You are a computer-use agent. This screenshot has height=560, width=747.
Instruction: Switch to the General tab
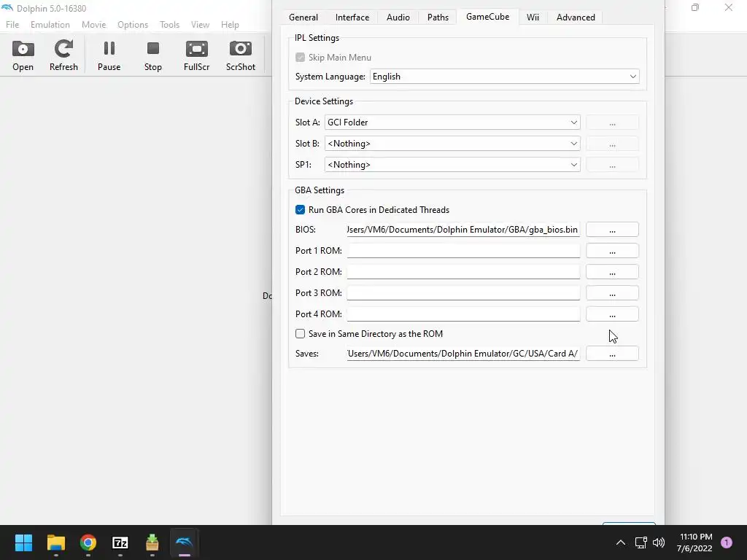tap(303, 17)
